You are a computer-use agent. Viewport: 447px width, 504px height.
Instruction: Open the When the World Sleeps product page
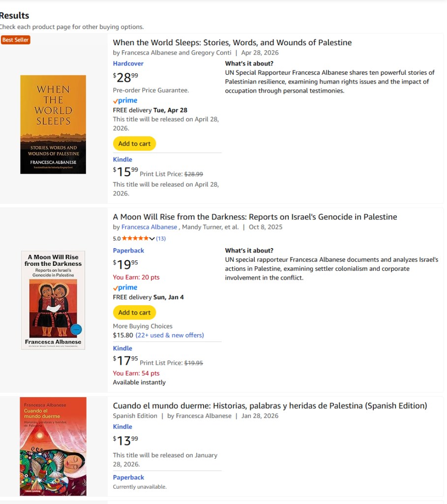click(x=232, y=42)
